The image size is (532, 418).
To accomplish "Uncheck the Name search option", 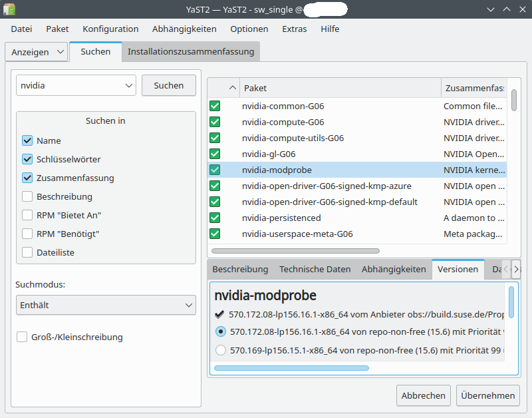I will point(27,140).
